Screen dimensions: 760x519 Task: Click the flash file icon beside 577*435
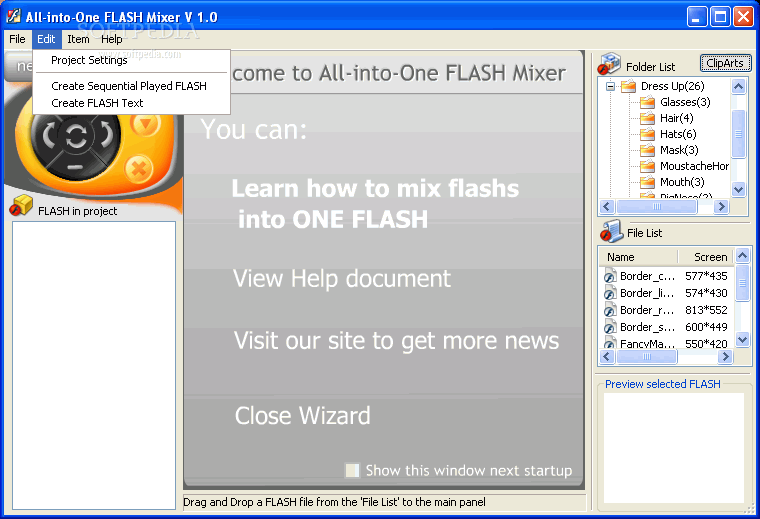click(610, 276)
